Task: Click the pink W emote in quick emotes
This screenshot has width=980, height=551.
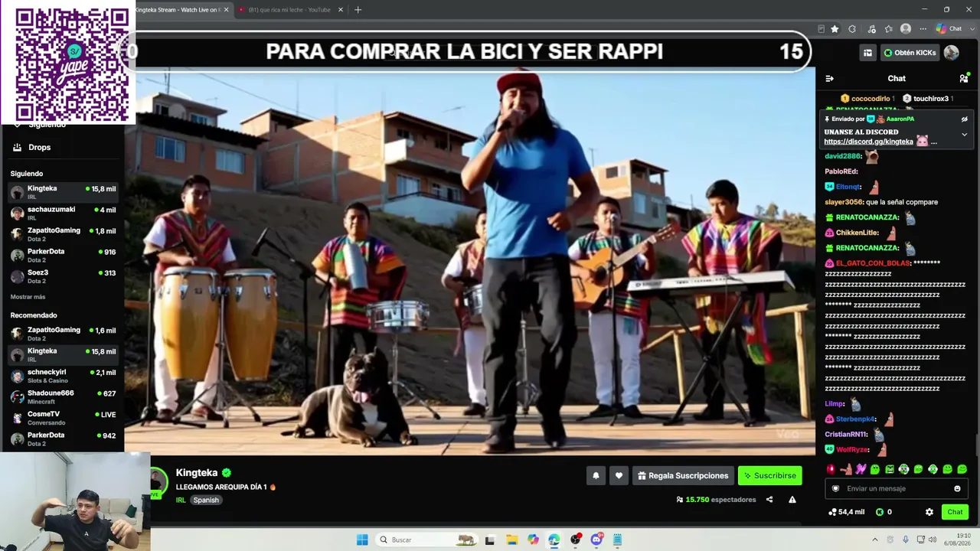Action: (x=861, y=469)
